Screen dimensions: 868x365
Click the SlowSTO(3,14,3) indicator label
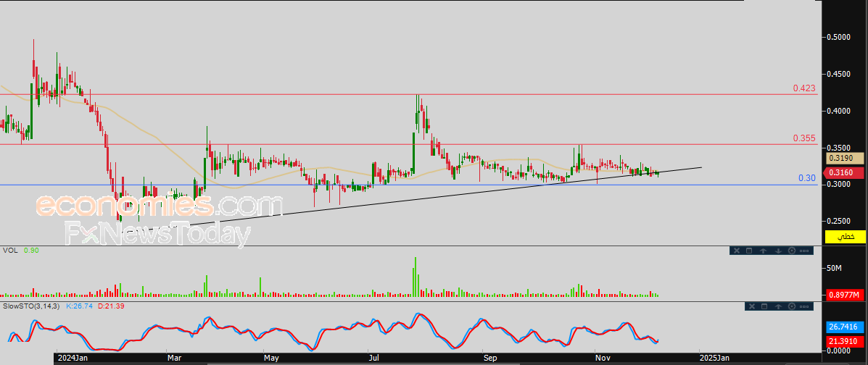point(32,306)
